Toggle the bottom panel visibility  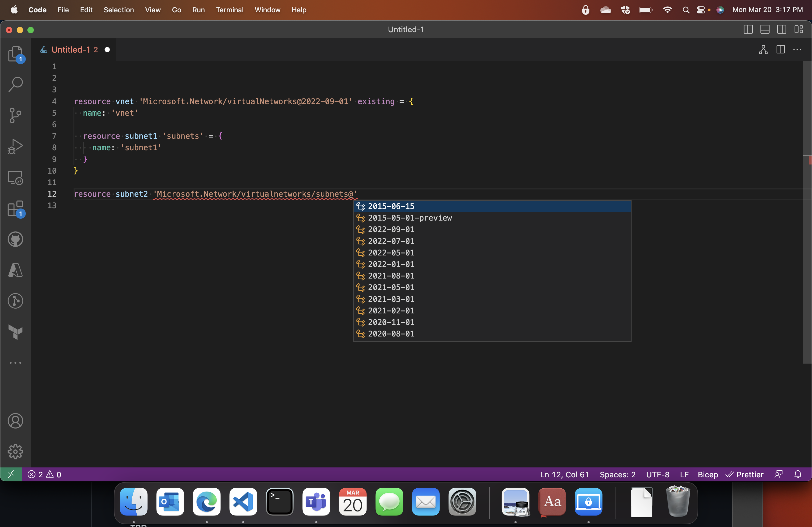pos(765,29)
